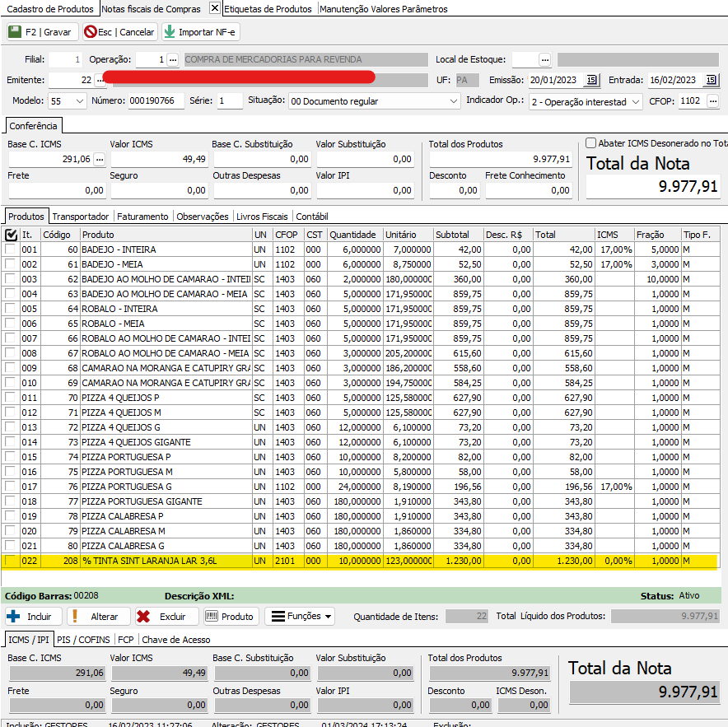
Task: Toggle the select-all checkbox in grid header
Action: click(11, 235)
